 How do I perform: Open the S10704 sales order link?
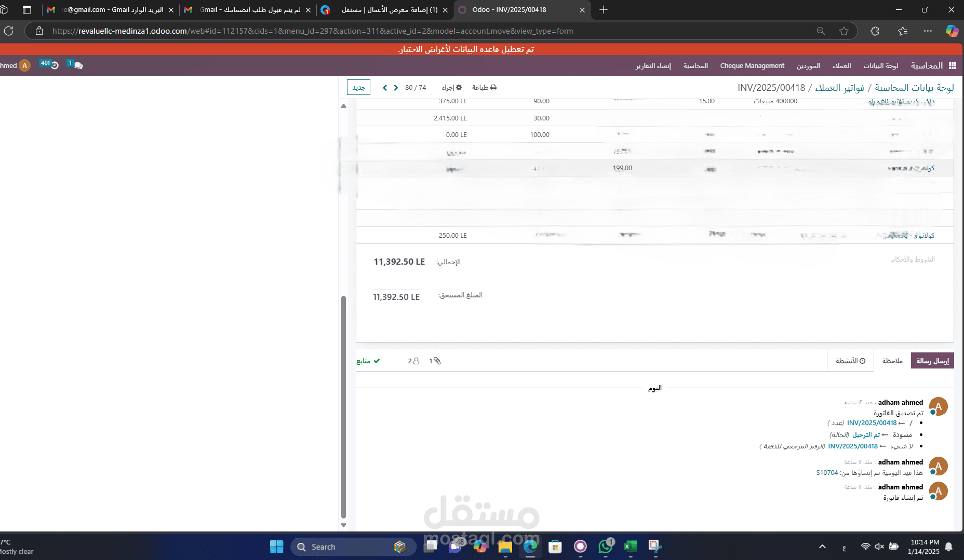pos(827,473)
